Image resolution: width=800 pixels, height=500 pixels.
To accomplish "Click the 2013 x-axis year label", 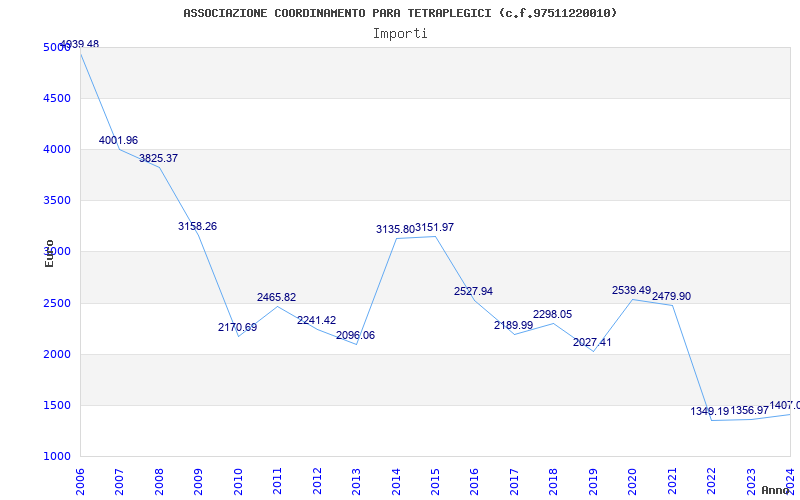I will (x=356, y=482).
